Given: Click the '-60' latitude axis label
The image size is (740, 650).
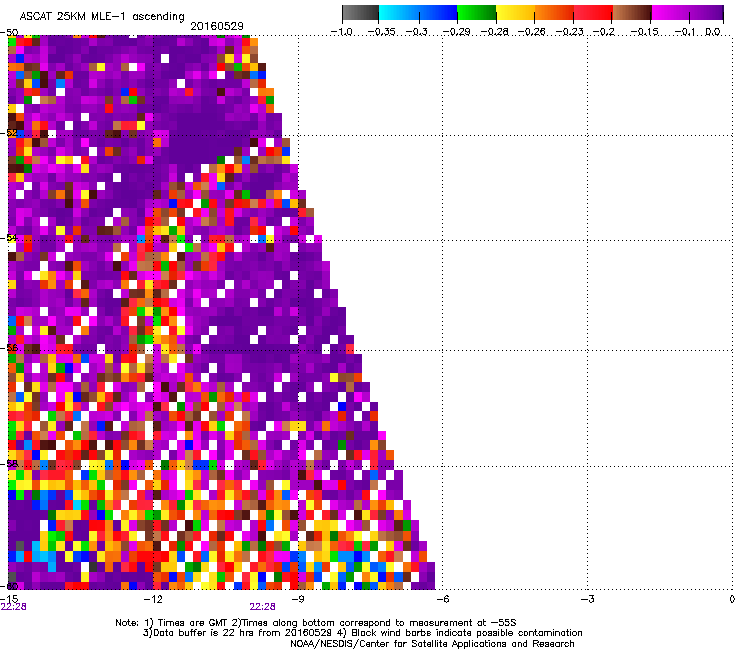Looking at the screenshot, I should 9,586.
